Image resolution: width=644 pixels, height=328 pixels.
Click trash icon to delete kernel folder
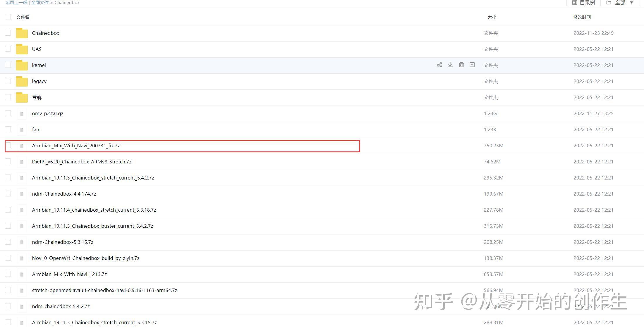click(461, 65)
